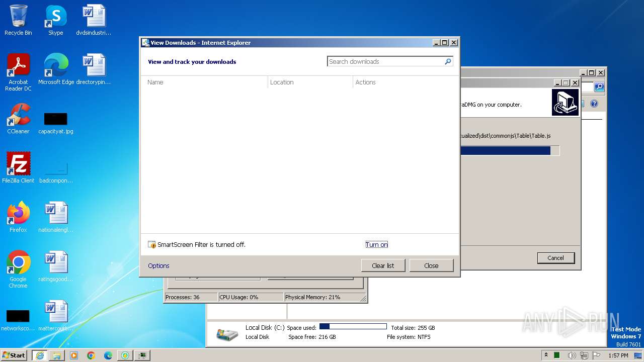Close the View Downloads dialog via Close button

[x=431, y=265]
